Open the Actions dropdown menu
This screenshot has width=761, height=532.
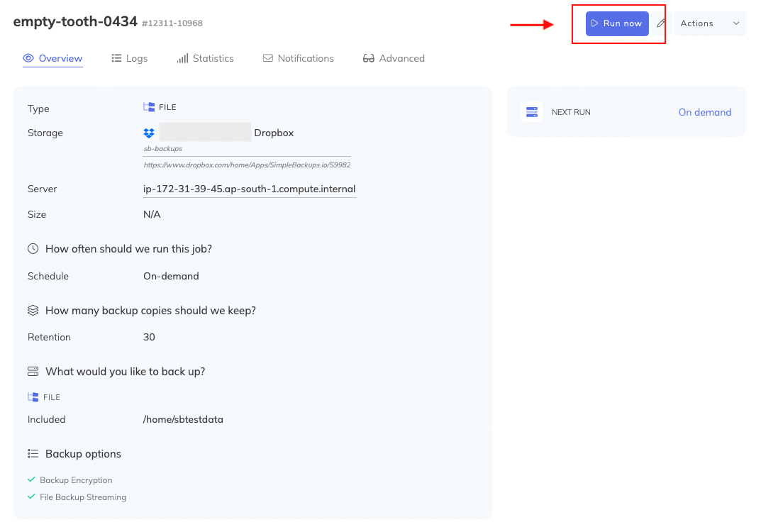click(x=709, y=23)
